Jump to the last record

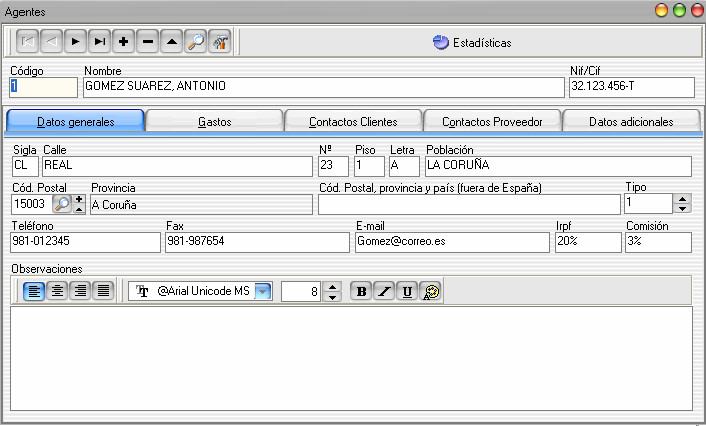pos(99,41)
